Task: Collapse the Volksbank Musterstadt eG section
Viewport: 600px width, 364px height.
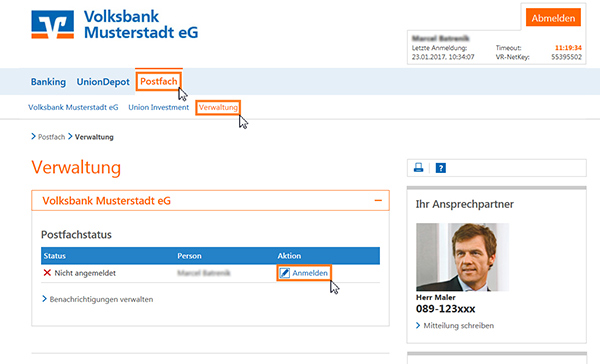Action: [378, 200]
